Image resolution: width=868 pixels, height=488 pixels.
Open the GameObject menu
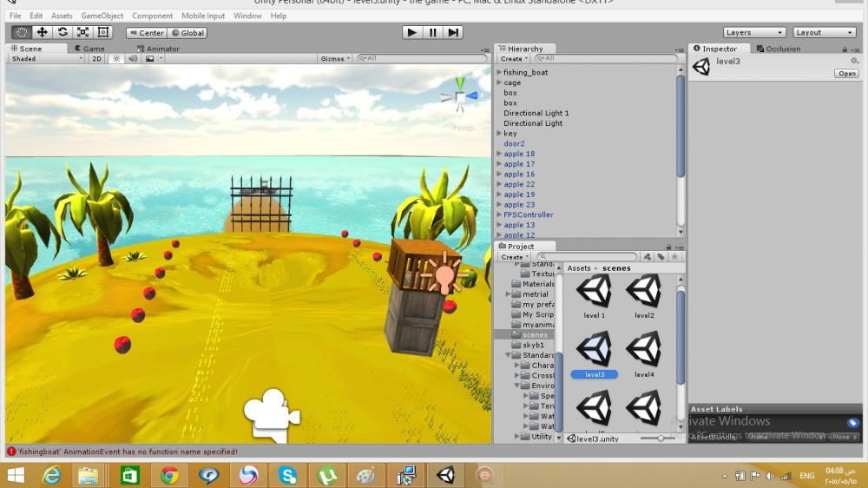pos(102,16)
